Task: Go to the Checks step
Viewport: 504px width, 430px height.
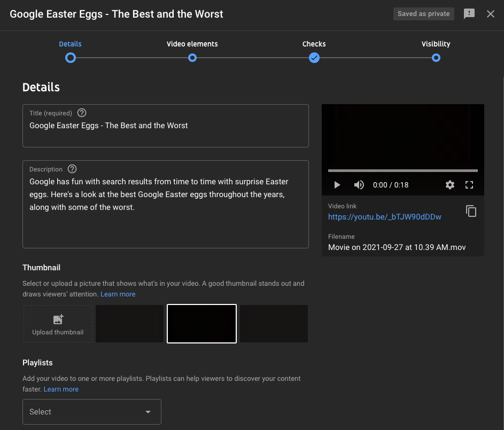Action: coord(314,44)
